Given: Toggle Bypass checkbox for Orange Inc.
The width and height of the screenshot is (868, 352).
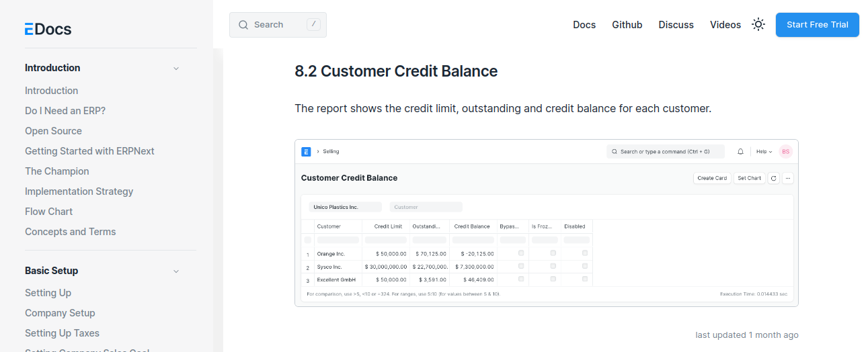Looking at the screenshot, I should [x=521, y=253].
